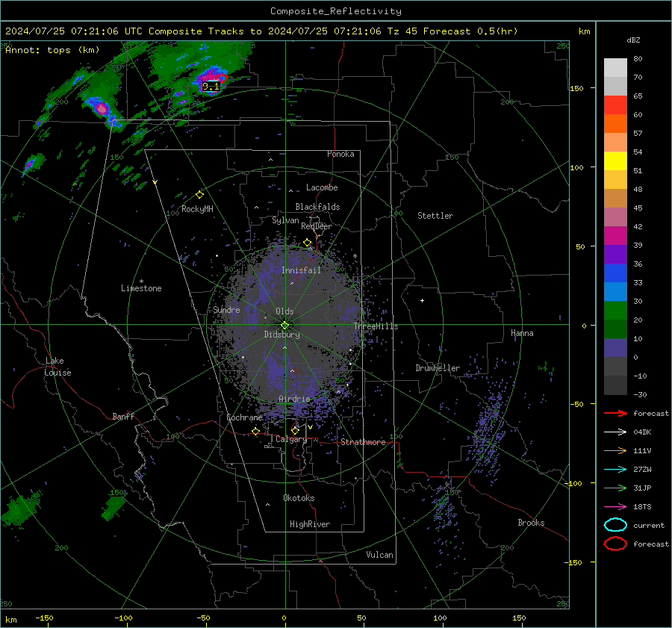
Task: Select the light gray 70-80 dBZ swatch
Action: click(615, 68)
